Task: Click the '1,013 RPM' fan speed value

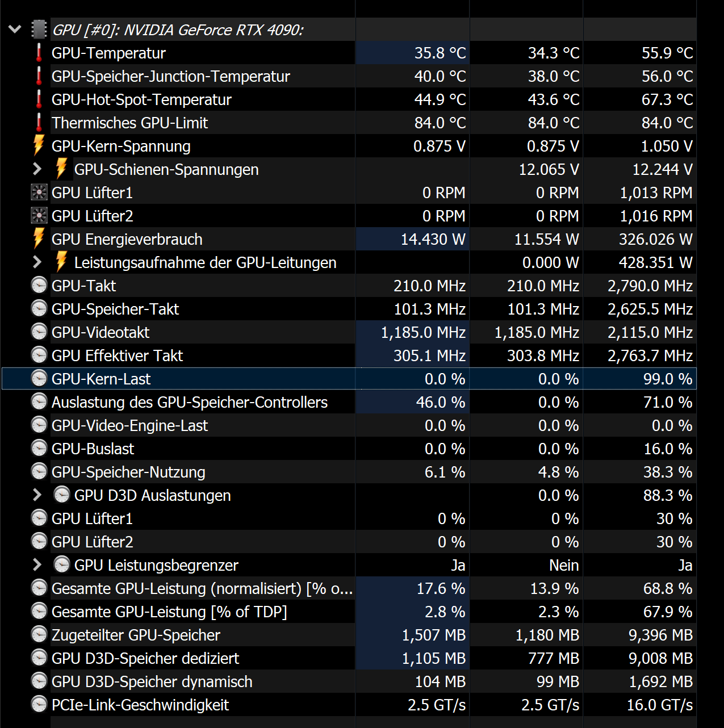Action: 656,193
